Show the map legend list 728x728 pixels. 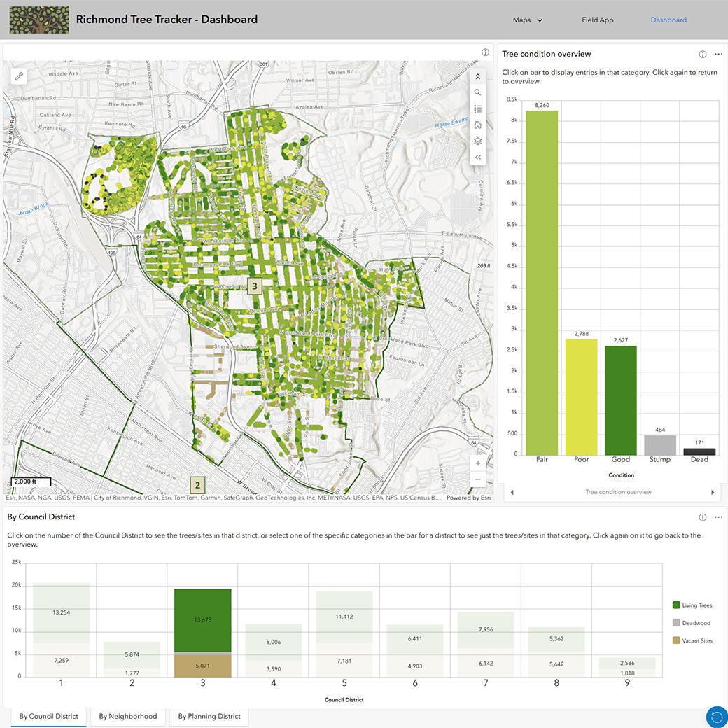[477, 108]
